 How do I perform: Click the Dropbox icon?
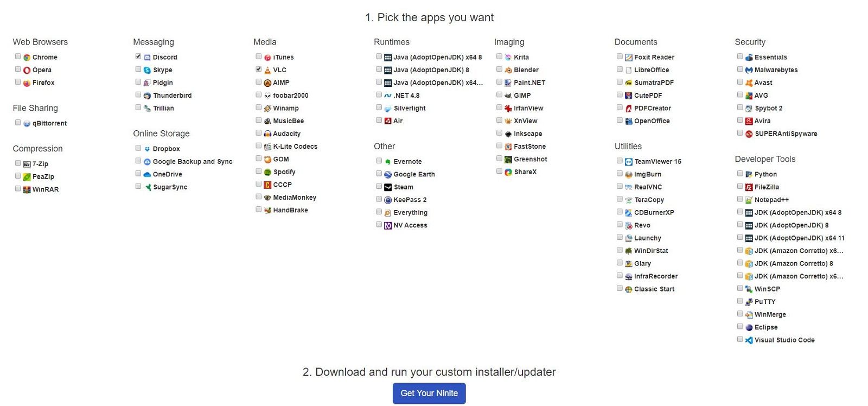coord(147,149)
